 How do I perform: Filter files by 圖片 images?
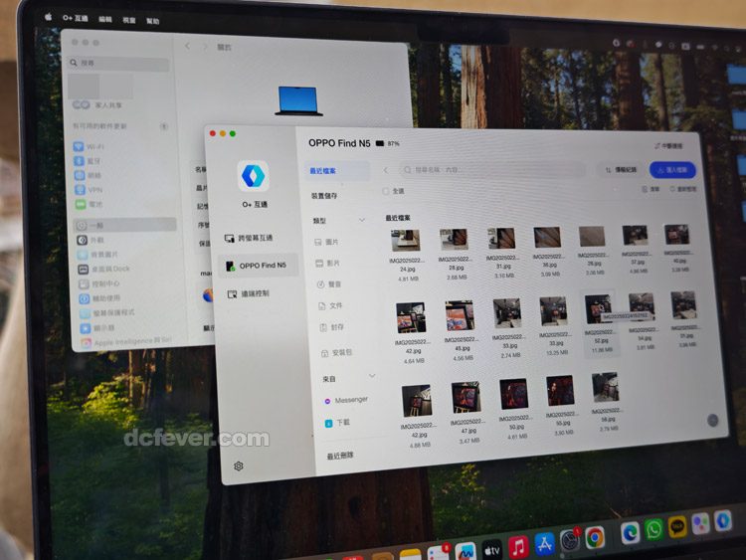(327, 242)
